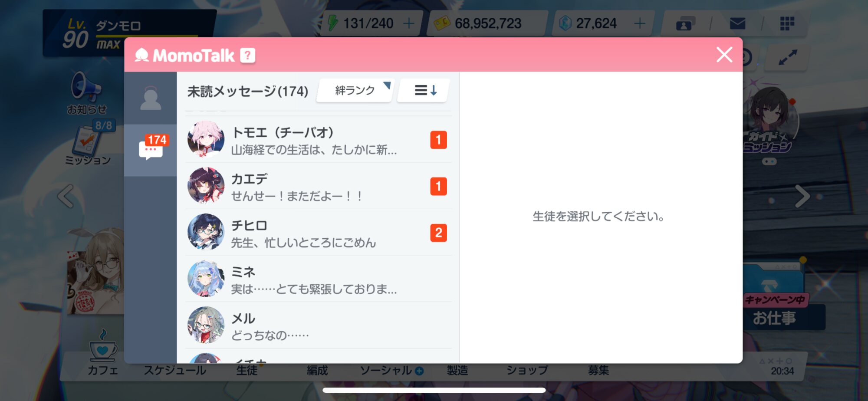
Task: Open the MomoTalk help question mark
Action: coord(247,56)
